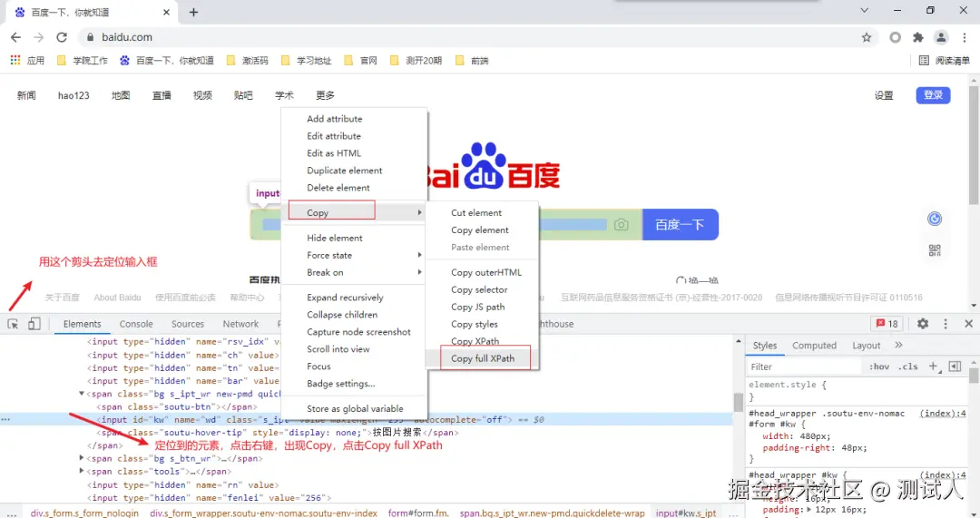Switch to the Sources tab
Screen dimensions: 980x518
coord(188,324)
